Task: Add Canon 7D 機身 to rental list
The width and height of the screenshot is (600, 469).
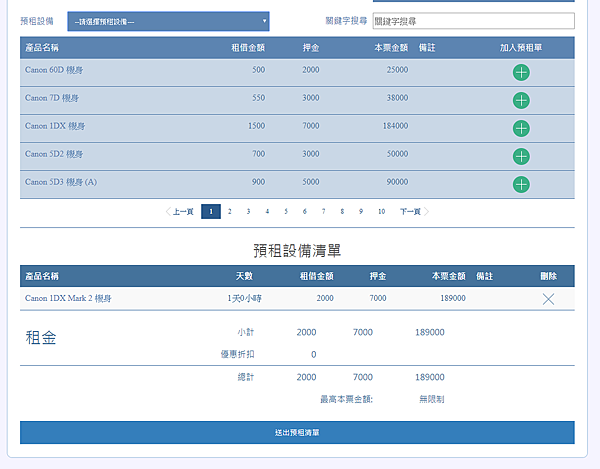Action: coord(521,101)
